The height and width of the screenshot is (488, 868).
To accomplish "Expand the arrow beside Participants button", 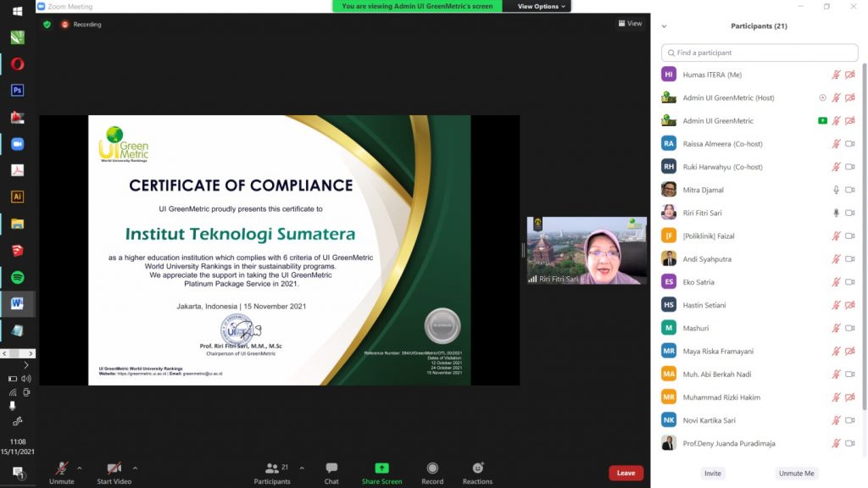I will [302, 468].
